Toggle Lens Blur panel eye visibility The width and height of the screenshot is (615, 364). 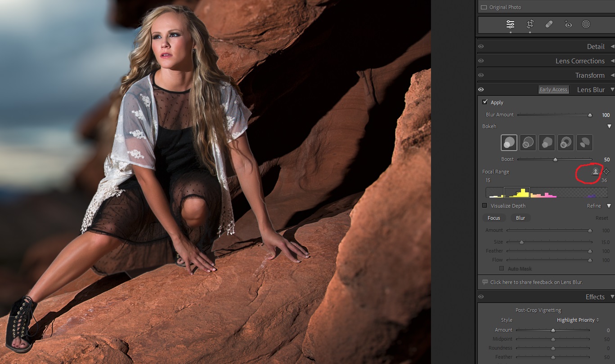click(481, 89)
